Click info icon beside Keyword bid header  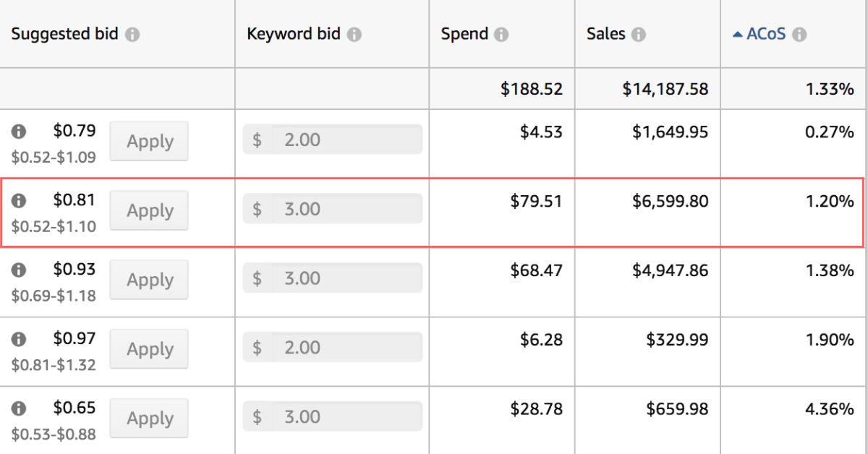pos(354,35)
